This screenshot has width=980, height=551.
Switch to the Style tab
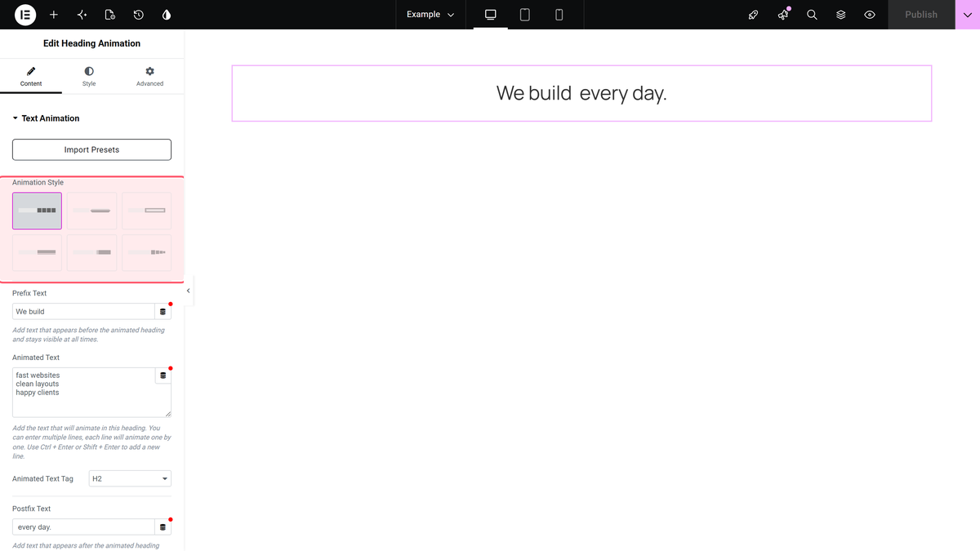[89, 77]
